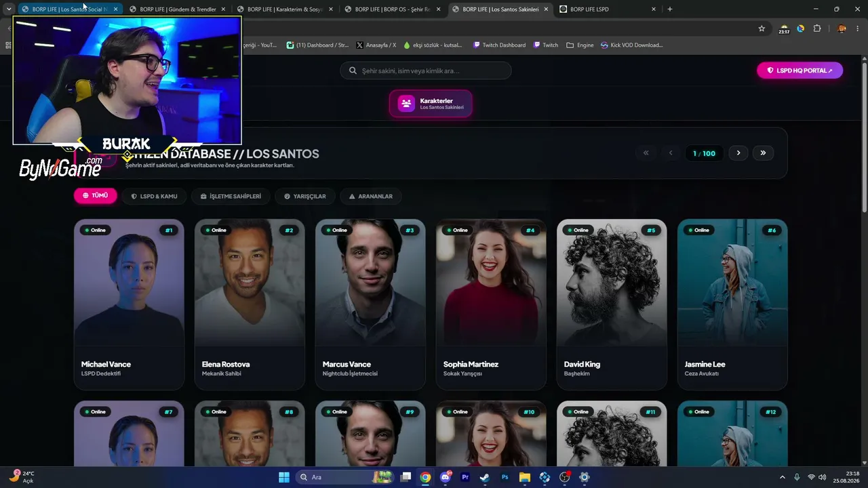Launch Photoshop from the taskbar

(x=505, y=477)
